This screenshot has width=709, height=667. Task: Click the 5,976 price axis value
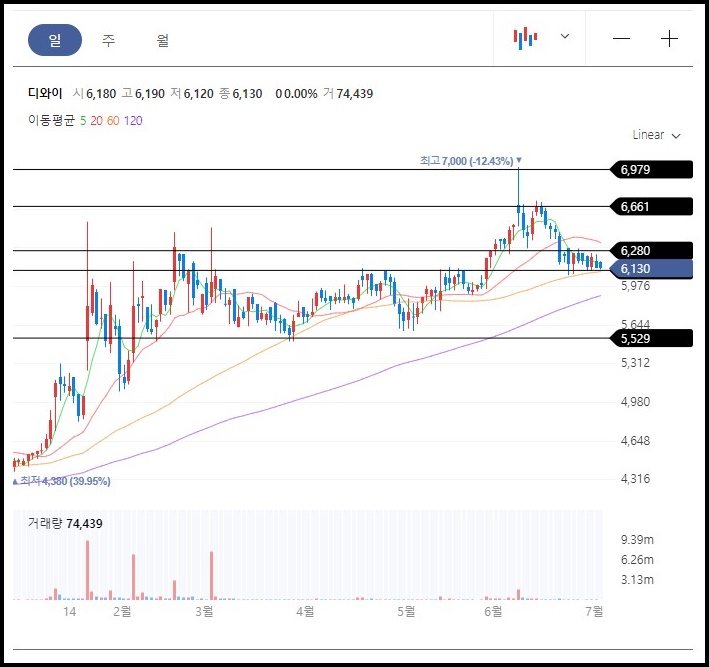click(635, 286)
